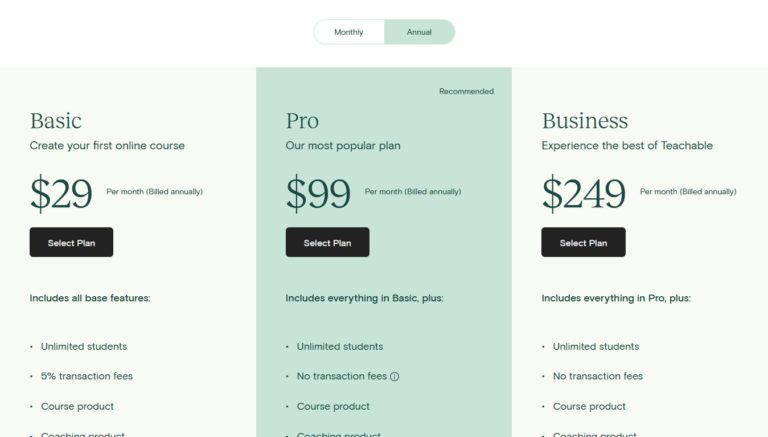Screen dimensions: 768x437
Task: Click the Basic plan heading
Action: [56, 121]
